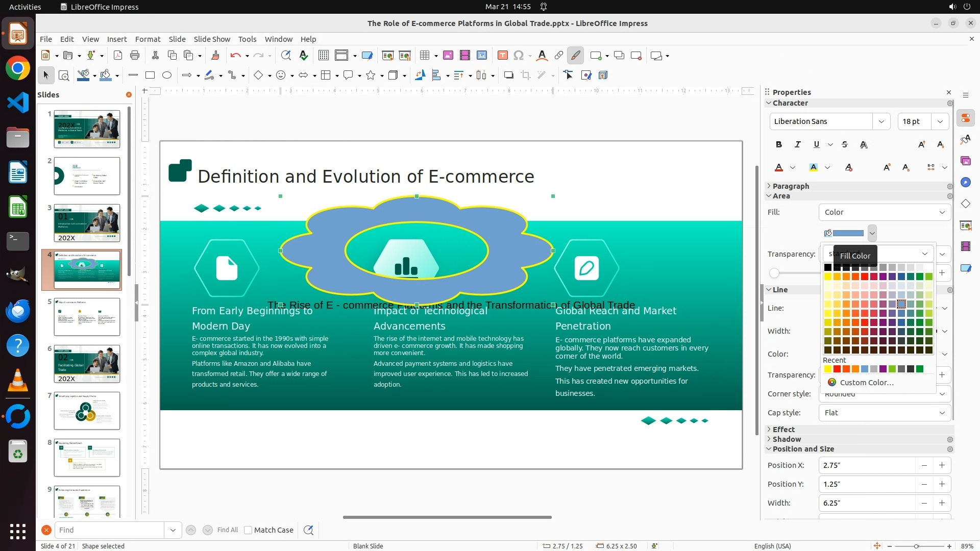The height and width of the screenshot is (551, 980).
Task: Click the Custom Color option
Action: click(866, 383)
